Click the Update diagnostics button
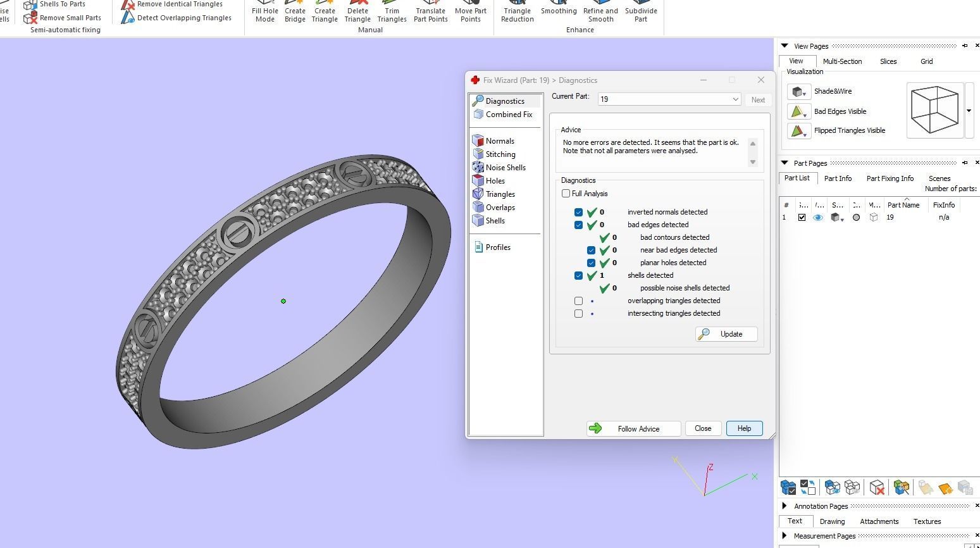Image resolution: width=980 pixels, height=548 pixels. tap(726, 334)
